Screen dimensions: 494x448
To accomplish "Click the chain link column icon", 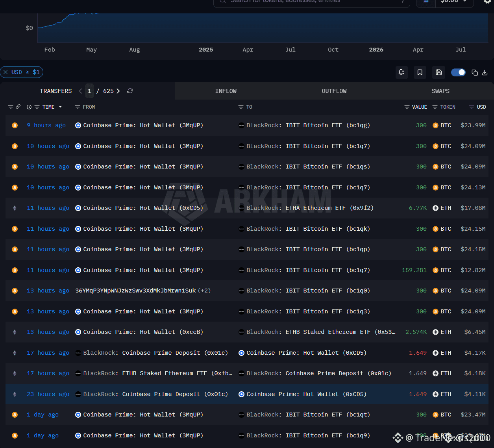I will point(18,107).
